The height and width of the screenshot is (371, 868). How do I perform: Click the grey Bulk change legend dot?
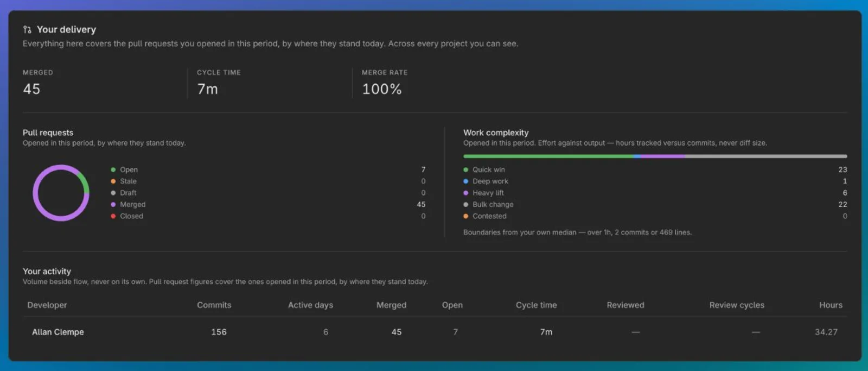[x=466, y=205]
